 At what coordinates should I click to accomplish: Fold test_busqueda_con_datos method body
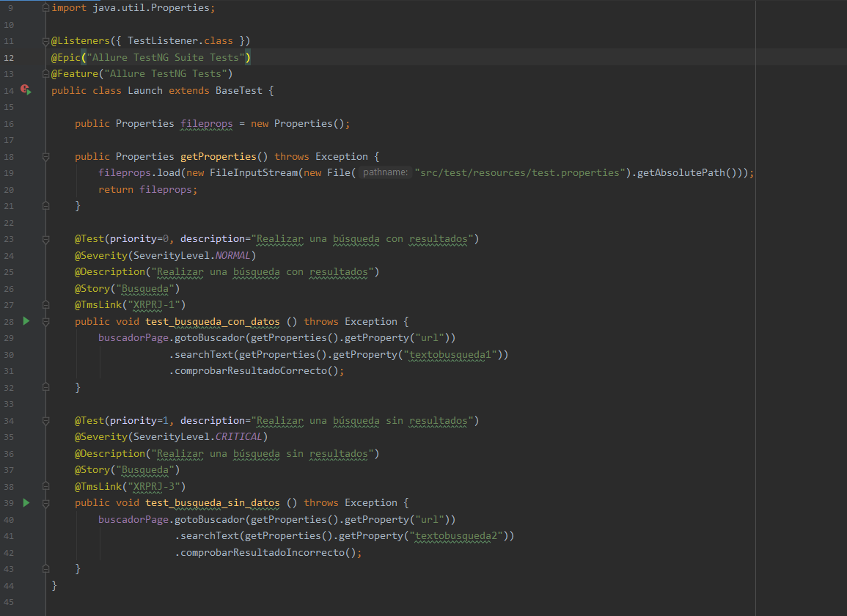pos(46,322)
